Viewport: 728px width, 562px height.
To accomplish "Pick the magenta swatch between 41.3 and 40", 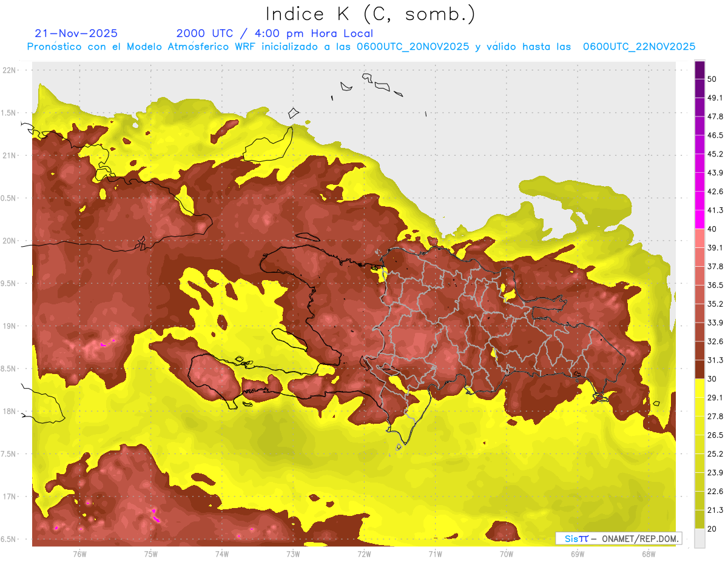I will (699, 219).
